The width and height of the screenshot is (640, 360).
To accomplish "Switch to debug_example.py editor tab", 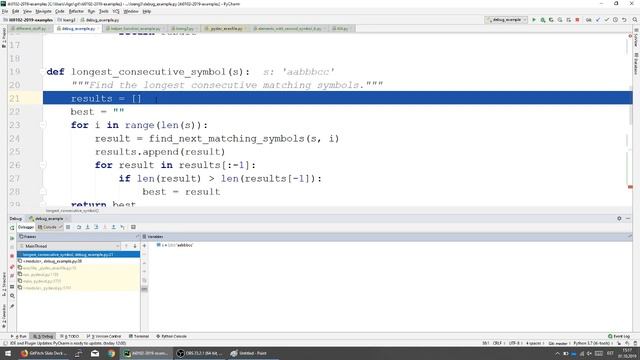I will click(x=77, y=29).
